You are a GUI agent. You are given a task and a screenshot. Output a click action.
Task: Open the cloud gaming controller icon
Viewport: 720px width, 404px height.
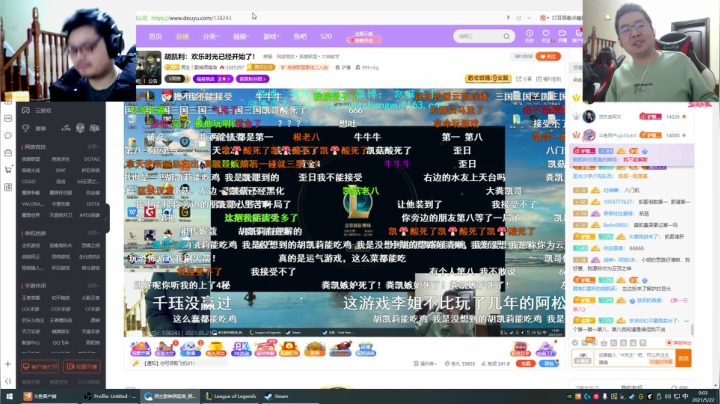tap(26, 110)
